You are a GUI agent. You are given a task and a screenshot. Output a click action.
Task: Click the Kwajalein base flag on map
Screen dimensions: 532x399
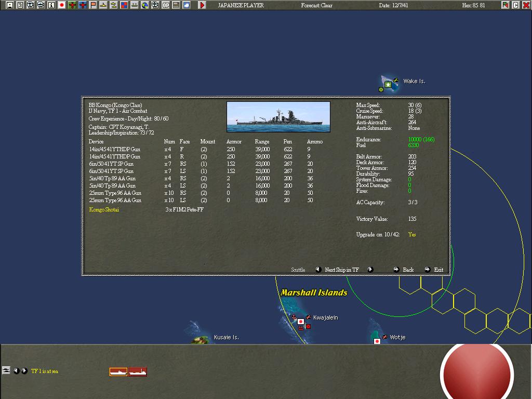301,321
